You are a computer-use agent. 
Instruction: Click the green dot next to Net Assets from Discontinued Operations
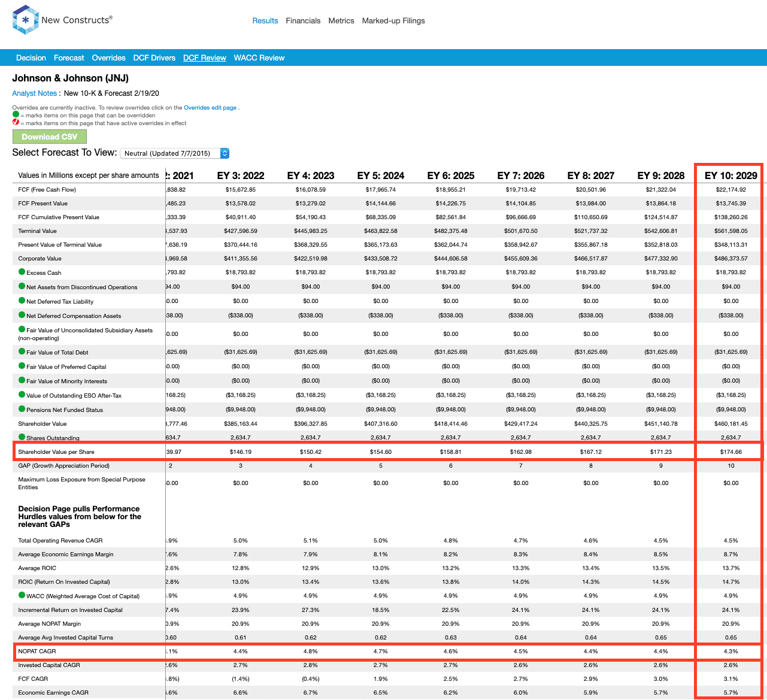tap(22, 286)
